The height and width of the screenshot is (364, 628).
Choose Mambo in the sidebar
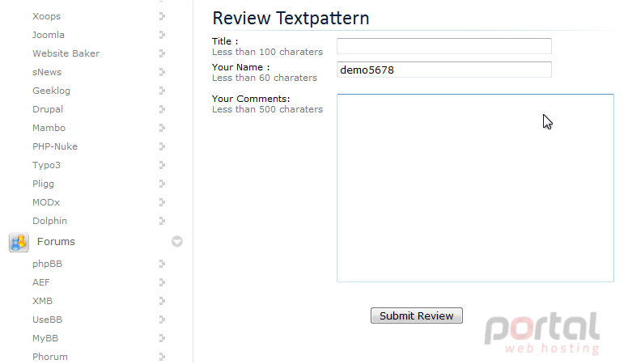pos(49,128)
